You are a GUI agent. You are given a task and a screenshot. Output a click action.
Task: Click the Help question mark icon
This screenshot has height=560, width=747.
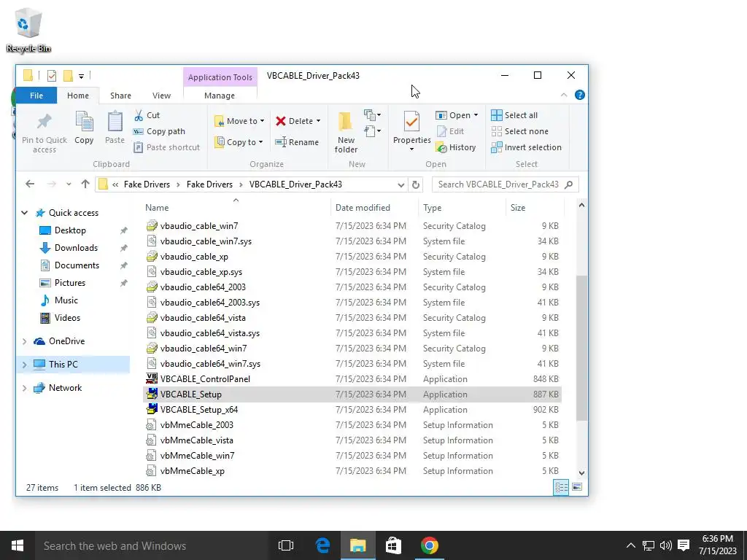pos(579,95)
